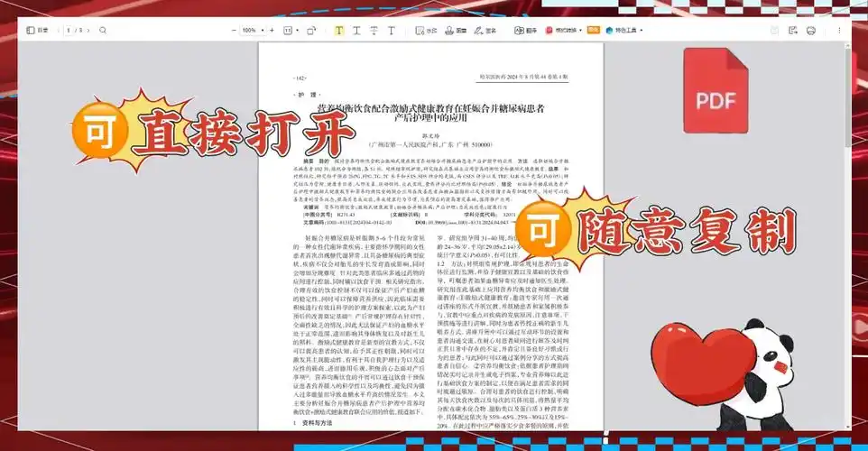Open the translate 翻译 tool
The height and width of the screenshot is (451, 868).
(x=525, y=31)
